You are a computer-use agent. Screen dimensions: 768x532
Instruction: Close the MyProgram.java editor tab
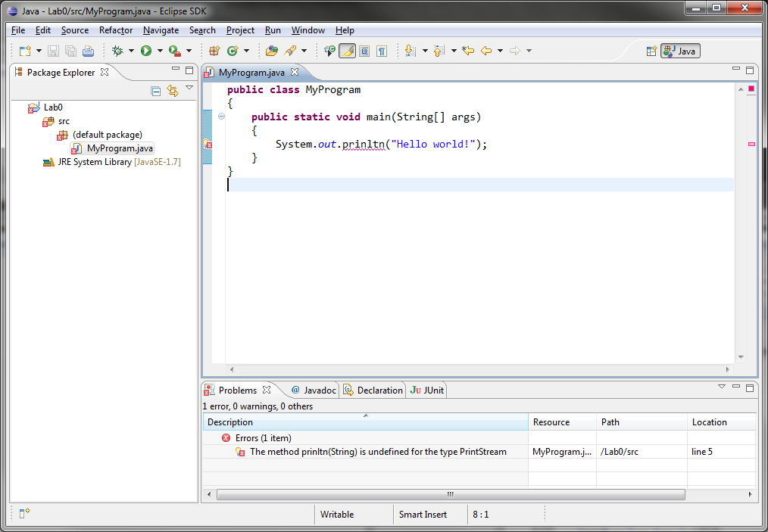295,72
